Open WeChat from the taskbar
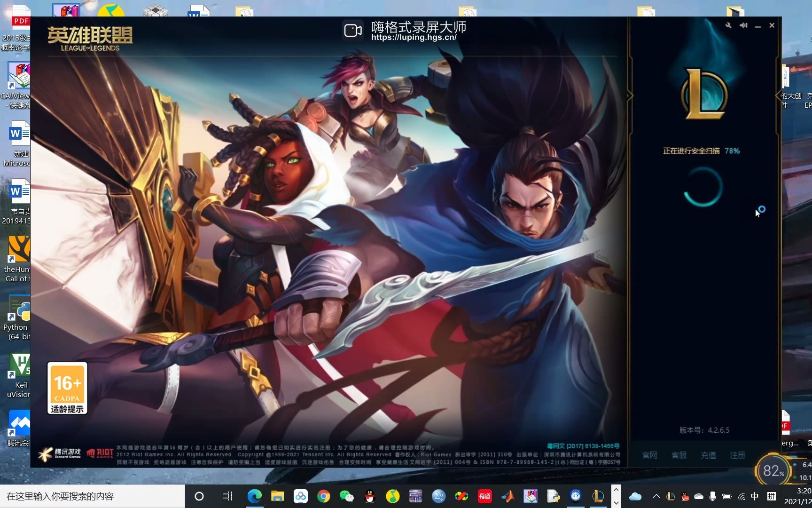812x508 pixels. pyautogui.click(x=346, y=496)
